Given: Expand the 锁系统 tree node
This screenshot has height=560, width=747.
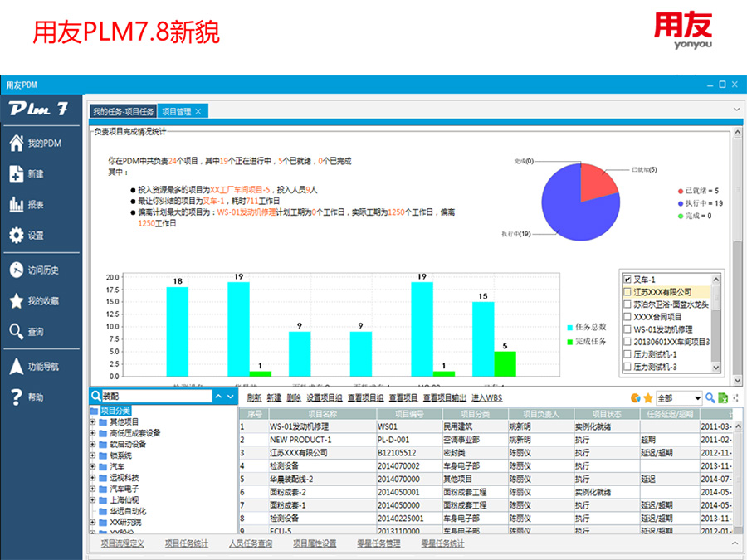Looking at the screenshot, I should [93, 455].
